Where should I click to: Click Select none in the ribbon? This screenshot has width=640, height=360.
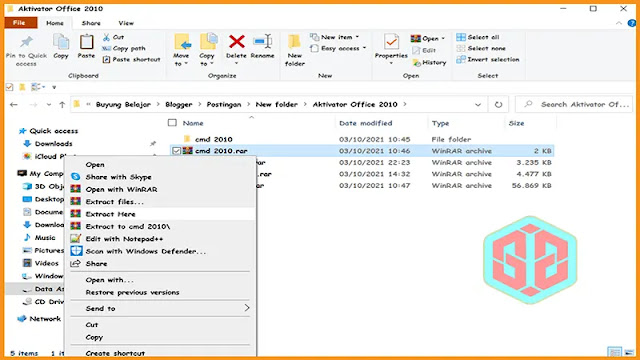point(481,48)
